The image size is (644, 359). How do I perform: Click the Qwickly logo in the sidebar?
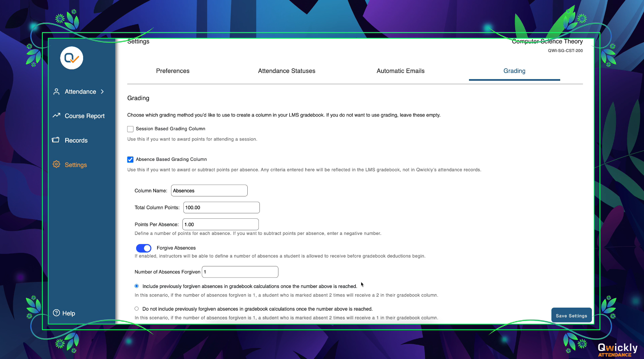click(72, 58)
